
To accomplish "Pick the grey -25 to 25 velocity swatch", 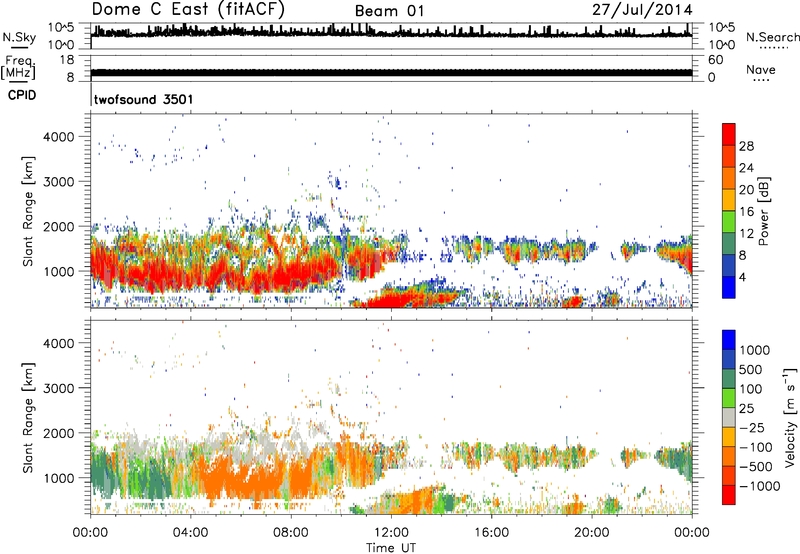I will [x=729, y=418].
